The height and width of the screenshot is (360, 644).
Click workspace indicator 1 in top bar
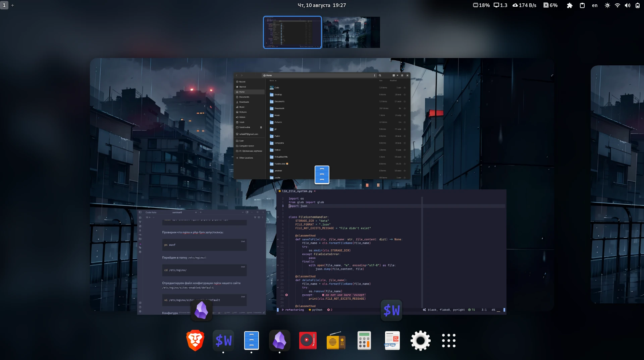coord(4,5)
